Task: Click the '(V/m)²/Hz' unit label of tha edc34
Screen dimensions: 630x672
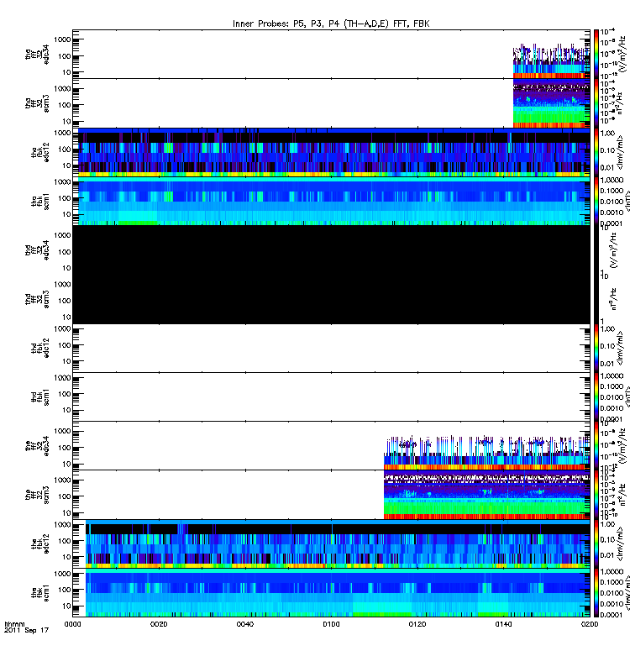Action: (623, 54)
